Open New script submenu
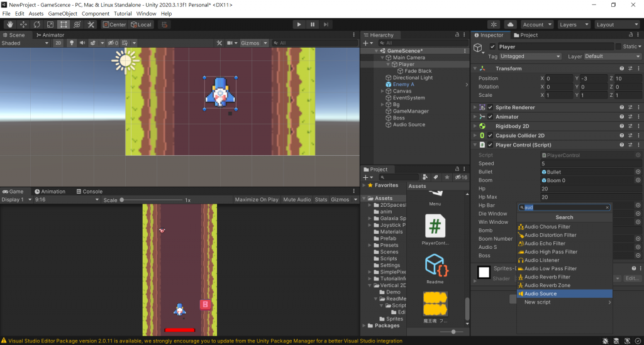This screenshot has width=644, height=345. pos(564,302)
